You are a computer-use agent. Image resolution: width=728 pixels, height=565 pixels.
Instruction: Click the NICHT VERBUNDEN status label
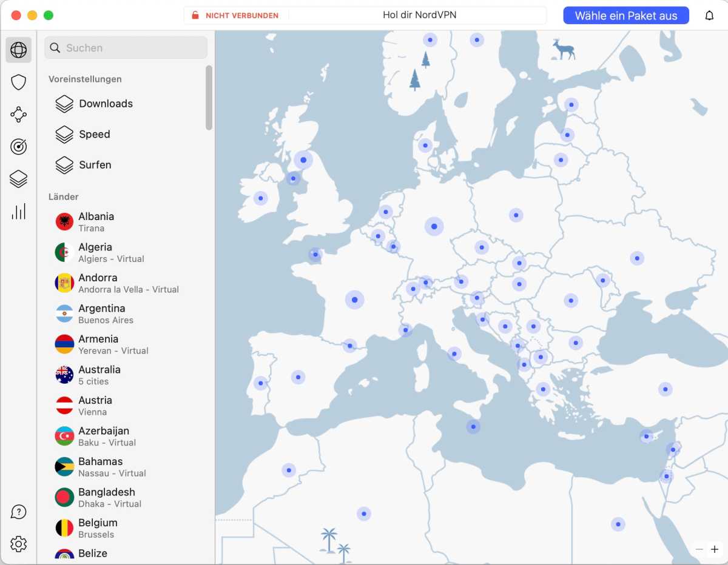(242, 16)
